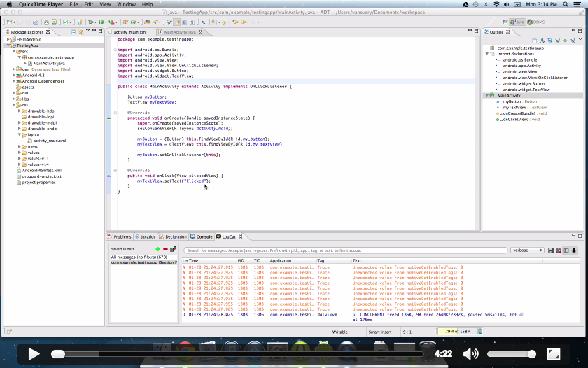Expand the drawable-hdpi folder
The width and height of the screenshot is (588, 368).
pos(20,111)
